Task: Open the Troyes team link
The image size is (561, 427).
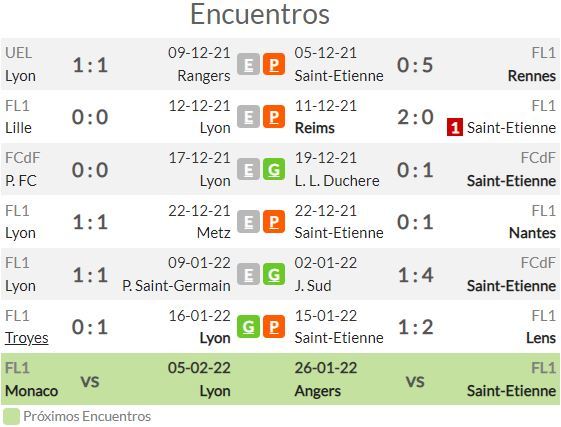Action: (26, 338)
